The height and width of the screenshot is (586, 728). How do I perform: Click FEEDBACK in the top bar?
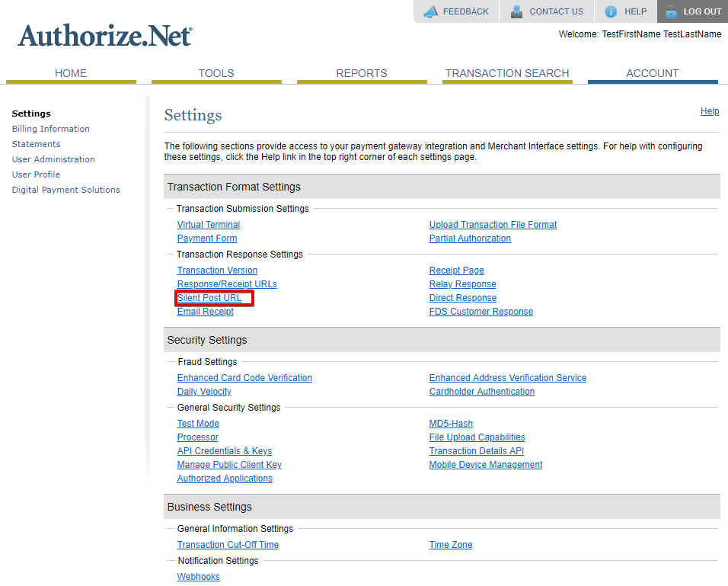466,11
